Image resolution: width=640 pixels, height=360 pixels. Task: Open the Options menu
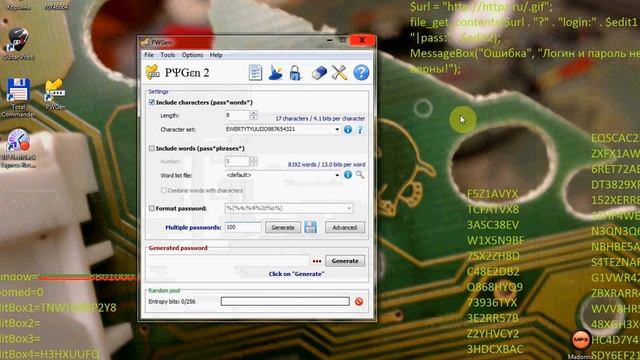(192, 55)
